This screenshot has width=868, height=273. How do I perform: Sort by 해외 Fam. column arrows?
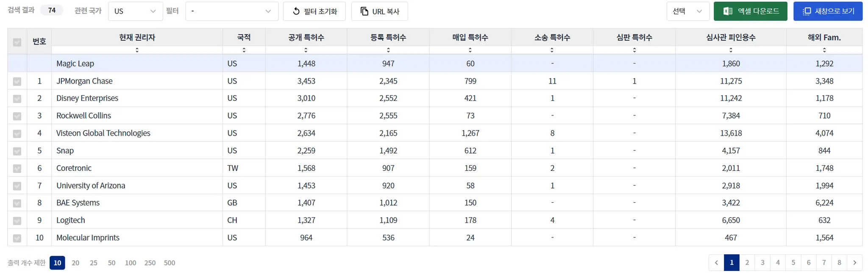824,50
